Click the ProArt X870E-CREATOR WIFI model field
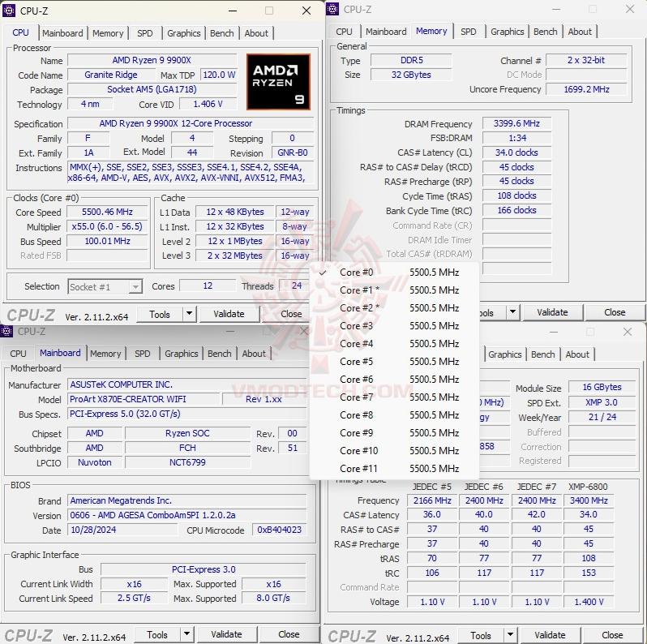The height and width of the screenshot is (644, 647). click(x=144, y=399)
